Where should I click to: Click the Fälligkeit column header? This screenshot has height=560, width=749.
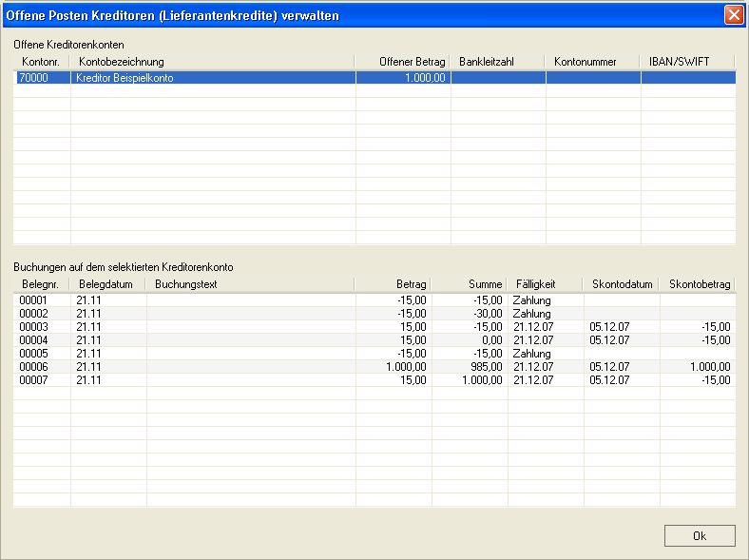pyautogui.click(x=545, y=284)
